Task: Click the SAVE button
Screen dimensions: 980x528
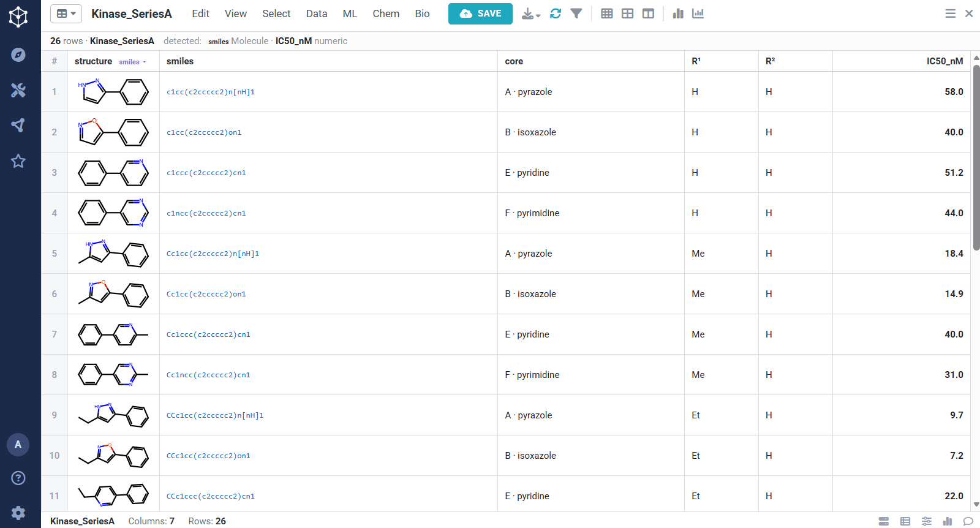Action: (x=480, y=13)
